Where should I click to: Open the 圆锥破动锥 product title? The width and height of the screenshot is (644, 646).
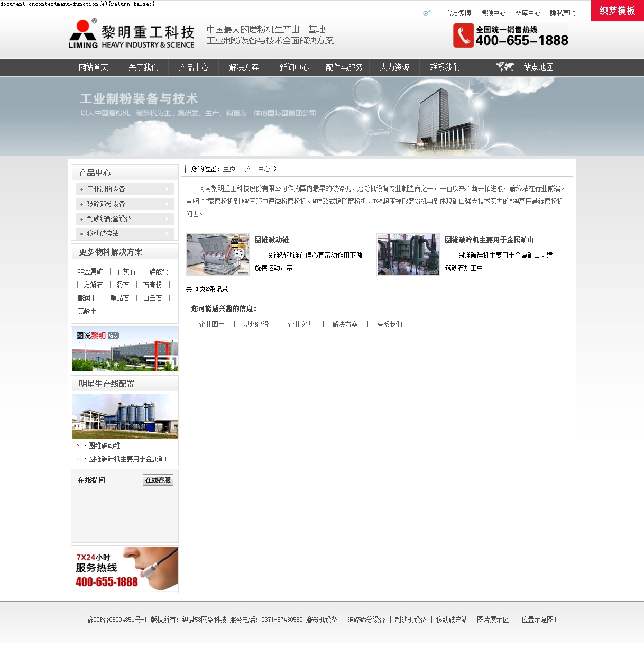point(271,240)
